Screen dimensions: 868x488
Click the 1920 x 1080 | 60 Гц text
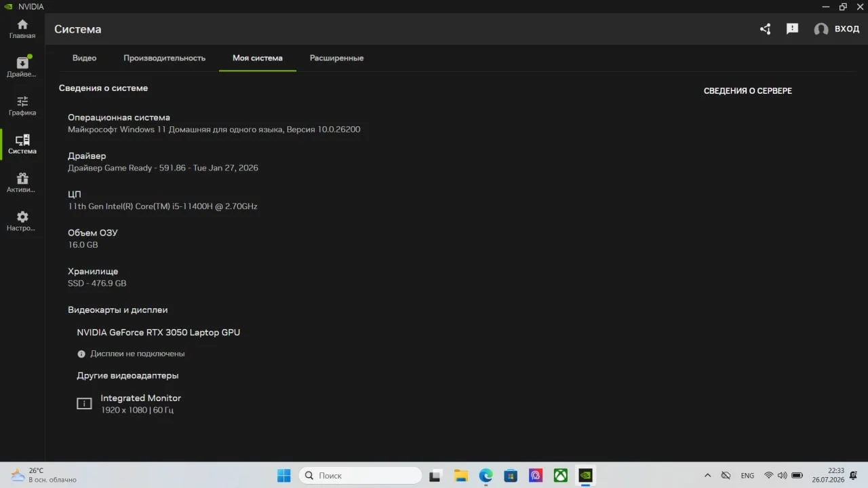(138, 411)
